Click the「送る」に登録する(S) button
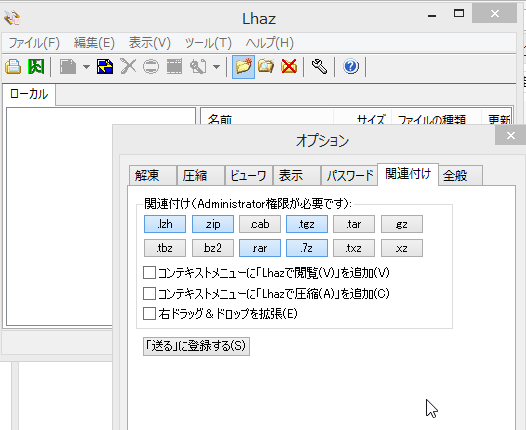This screenshot has height=430, width=526. tap(196, 346)
